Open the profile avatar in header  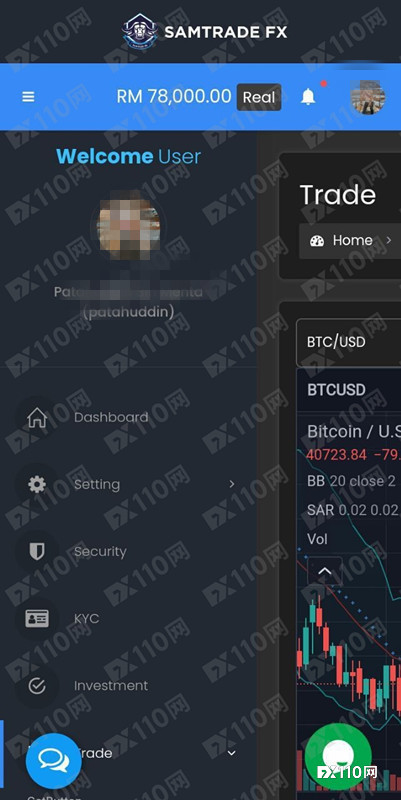point(367,97)
